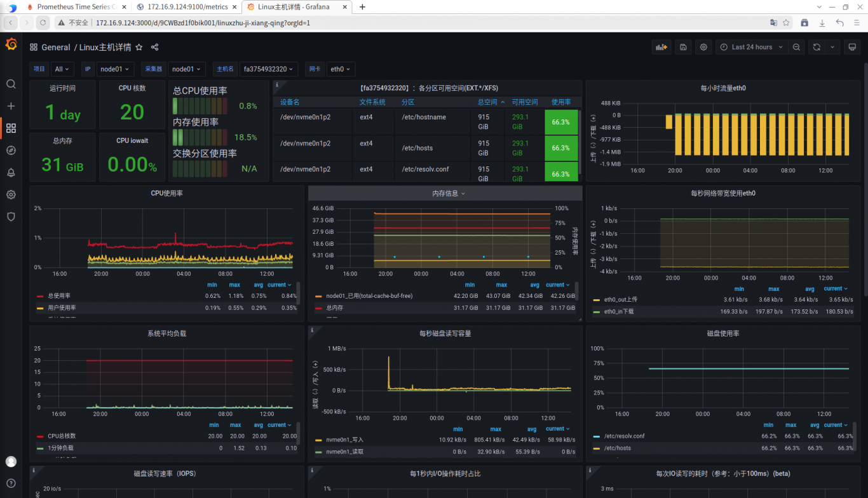Save the dashboard

(x=683, y=47)
